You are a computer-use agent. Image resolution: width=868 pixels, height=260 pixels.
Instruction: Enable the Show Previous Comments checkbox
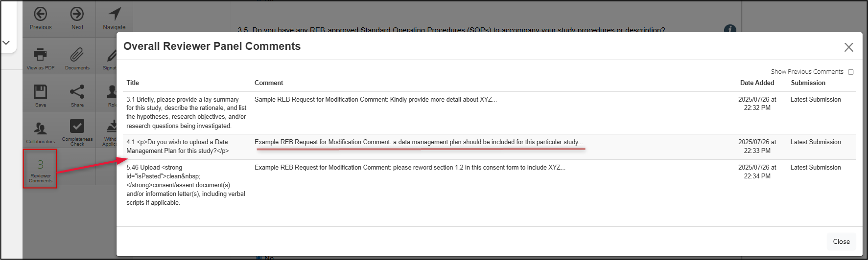pos(850,72)
